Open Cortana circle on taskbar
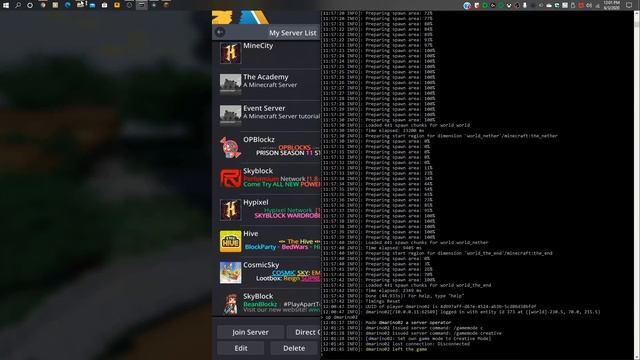640x360 pixels. [30, 5]
